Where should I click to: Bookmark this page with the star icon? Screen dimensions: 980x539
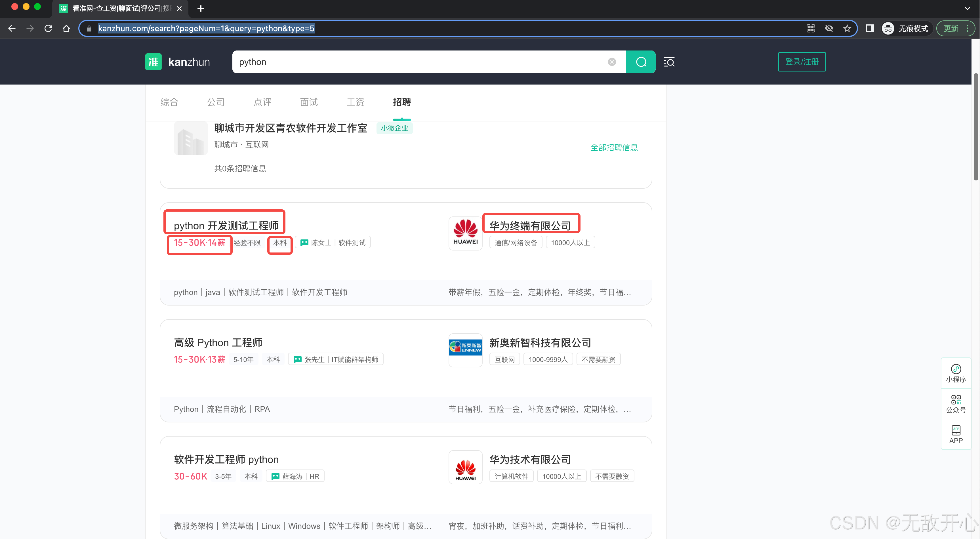pos(847,29)
